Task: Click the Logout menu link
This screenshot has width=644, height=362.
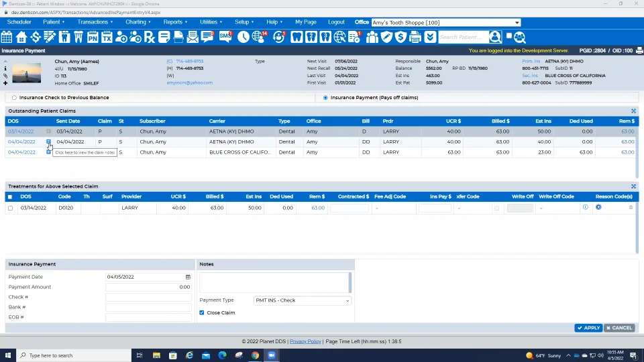Action: [x=336, y=21]
